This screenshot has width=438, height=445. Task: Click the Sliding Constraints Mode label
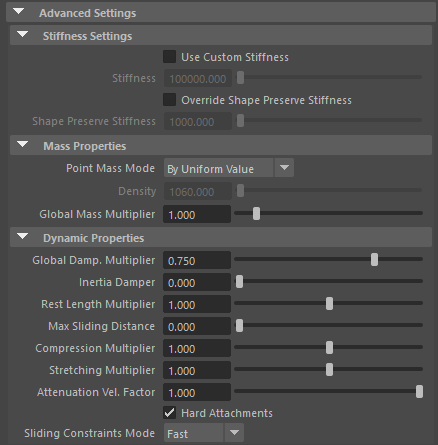point(89,433)
